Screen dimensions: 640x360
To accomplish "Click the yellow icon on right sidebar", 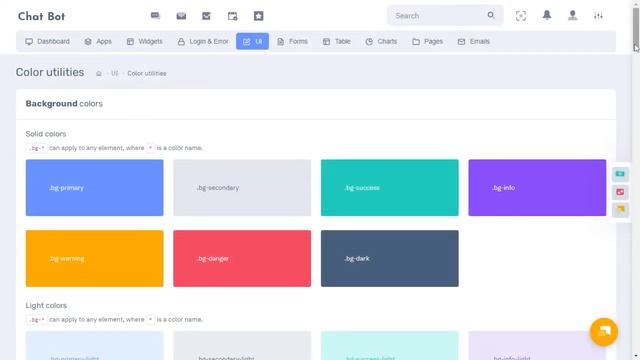I will 620,209.
